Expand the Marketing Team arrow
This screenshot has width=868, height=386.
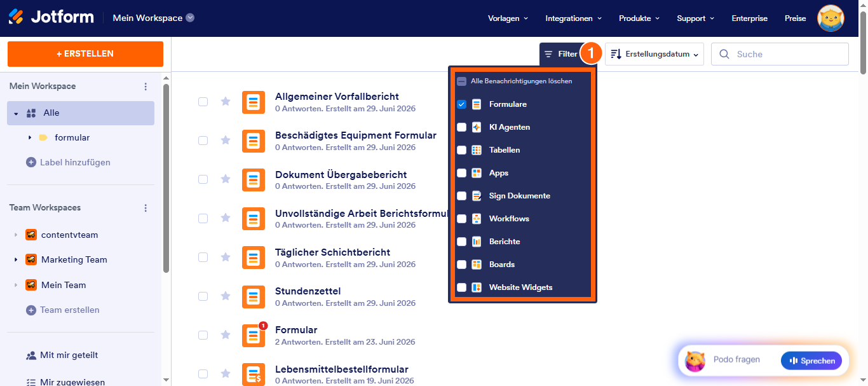point(16,259)
